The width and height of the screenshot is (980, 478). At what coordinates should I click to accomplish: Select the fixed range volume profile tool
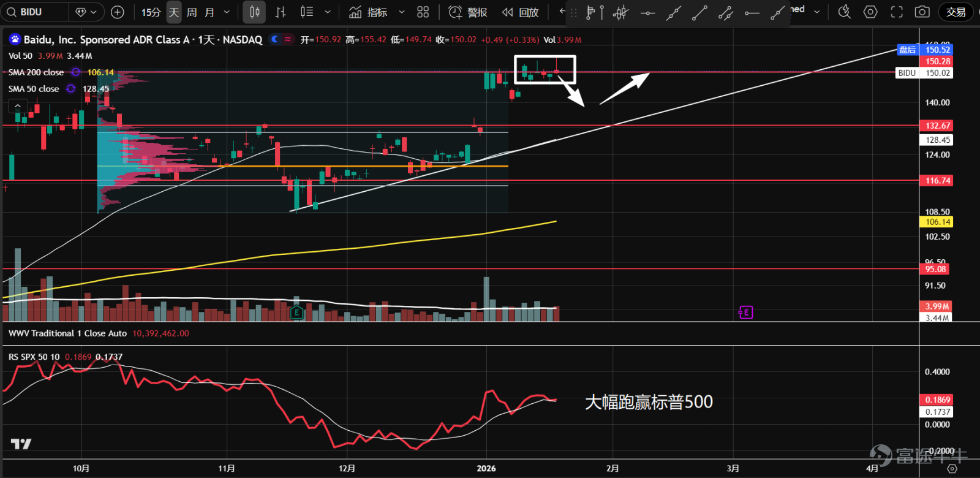pos(594,12)
